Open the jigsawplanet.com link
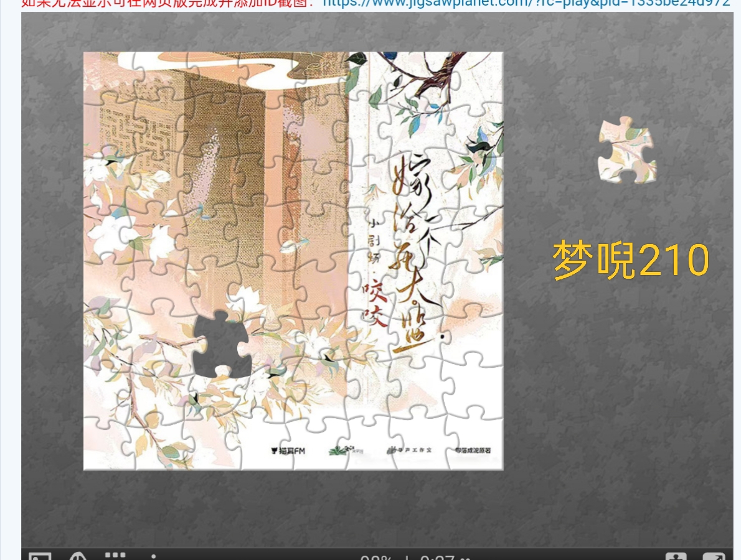Image resolution: width=741 pixels, height=560 pixels. click(x=526, y=3)
